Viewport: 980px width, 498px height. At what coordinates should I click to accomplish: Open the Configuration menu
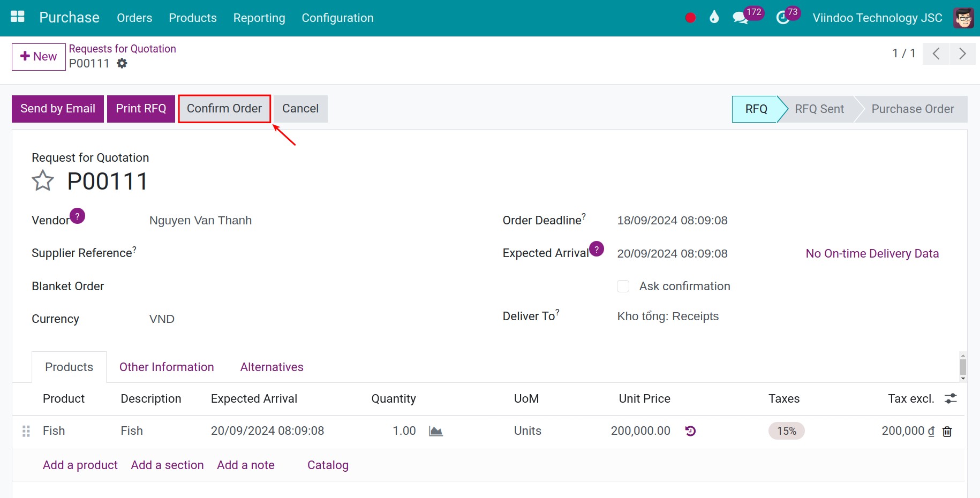click(x=337, y=18)
